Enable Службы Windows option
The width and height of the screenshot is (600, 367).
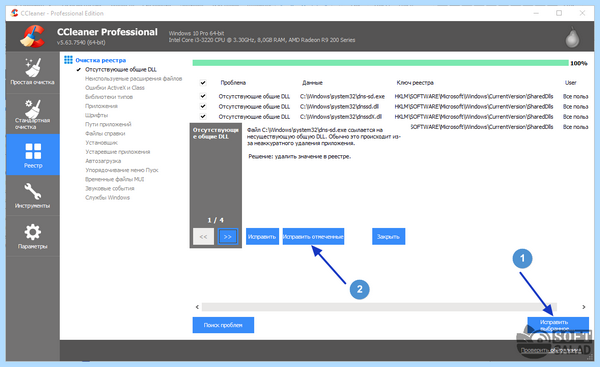coord(107,197)
